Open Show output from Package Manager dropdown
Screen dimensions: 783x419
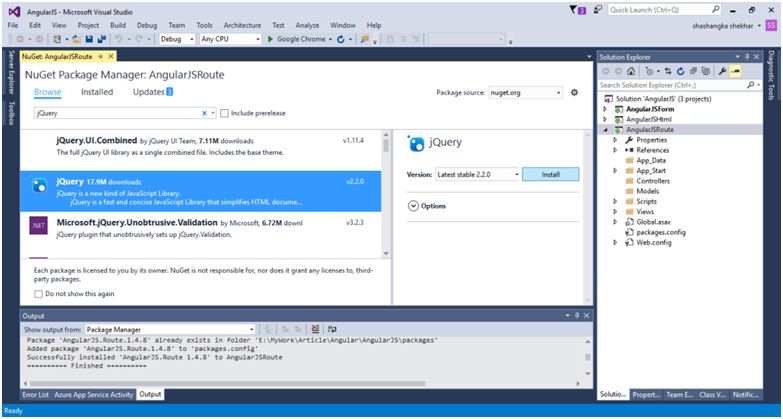[x=170, y=330]
